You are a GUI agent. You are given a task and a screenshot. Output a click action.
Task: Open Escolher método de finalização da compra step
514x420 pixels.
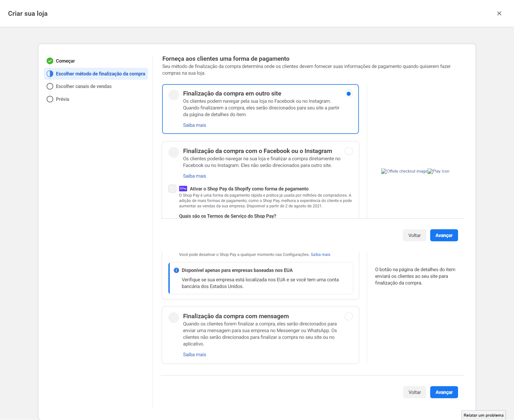[x=96, y=74]
